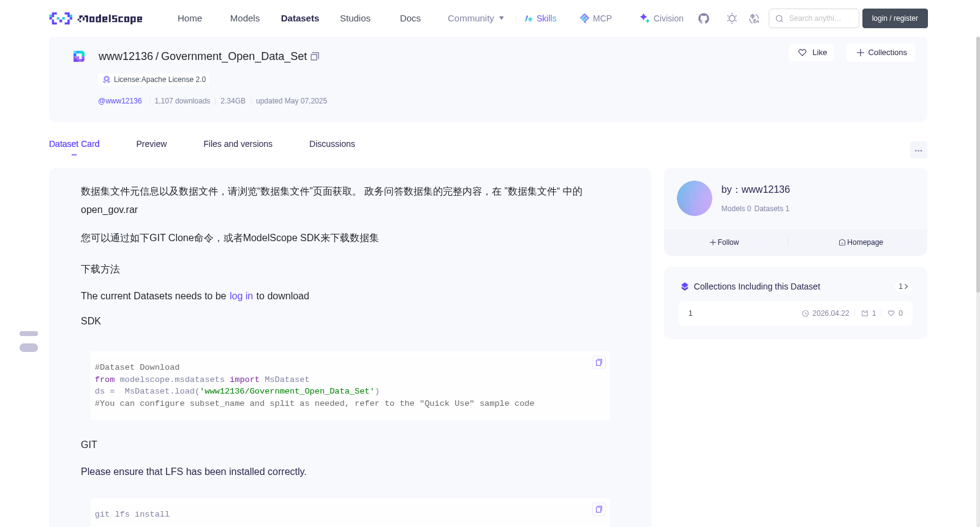The image size is (980, 527).
Task: Open the MCP nav link
Action: point(596,18)
